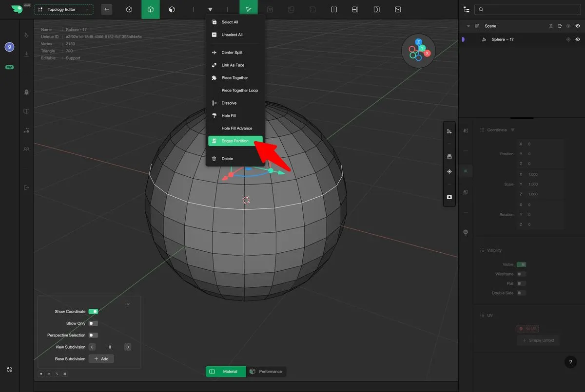Click the scene search input field
Image resolution: width=585 pixels, height=392 pixels.
(x=526, y=9)
